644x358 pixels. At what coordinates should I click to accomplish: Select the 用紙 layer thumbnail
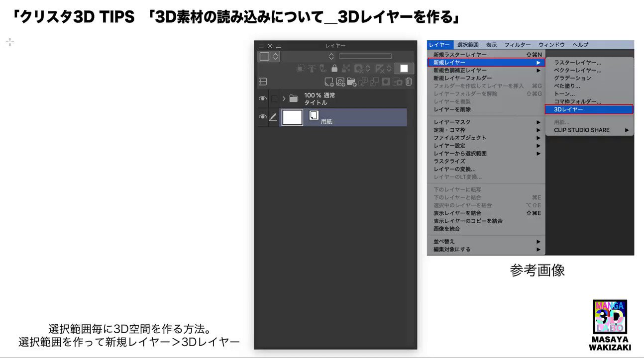(293, 117)
